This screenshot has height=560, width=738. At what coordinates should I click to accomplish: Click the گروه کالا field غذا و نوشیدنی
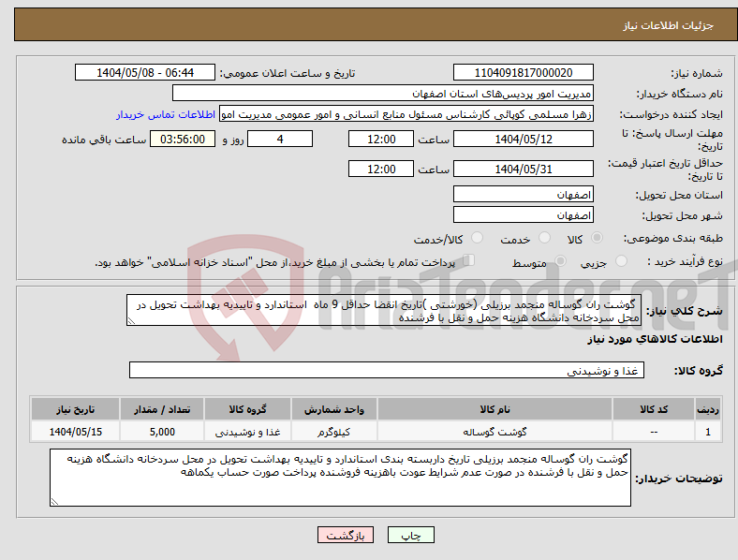coord(387,370)
